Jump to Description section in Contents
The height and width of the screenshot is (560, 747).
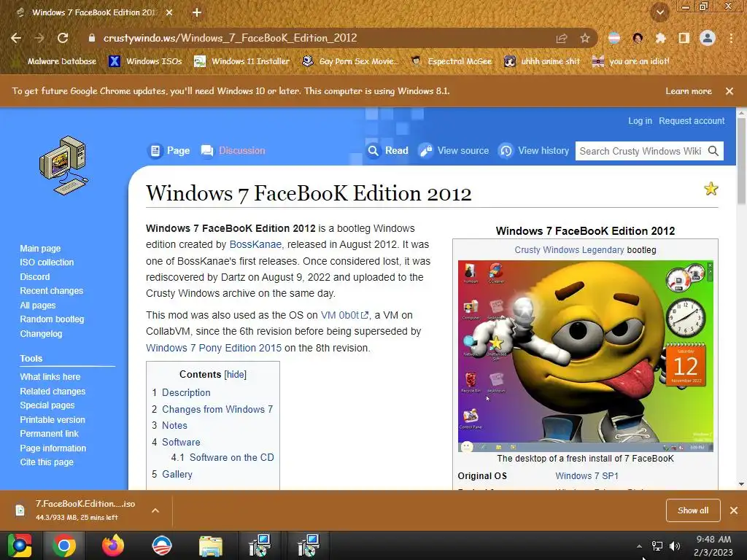pos(186,392)
